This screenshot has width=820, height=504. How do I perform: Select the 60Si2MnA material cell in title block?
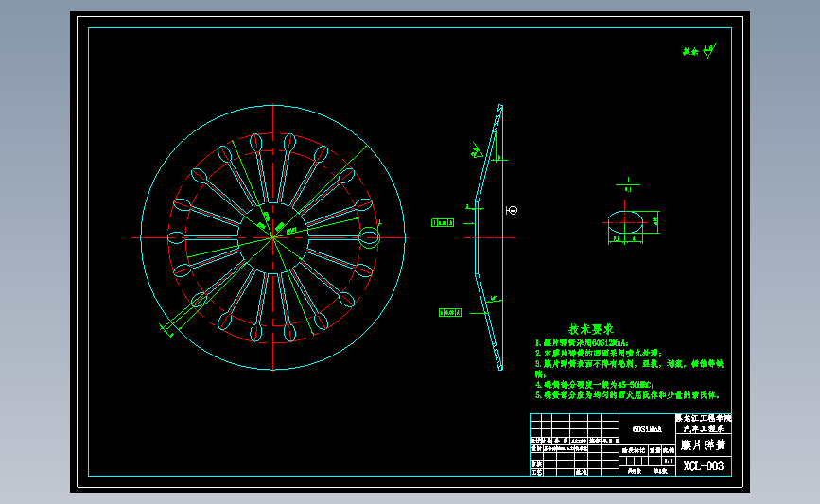647,429
